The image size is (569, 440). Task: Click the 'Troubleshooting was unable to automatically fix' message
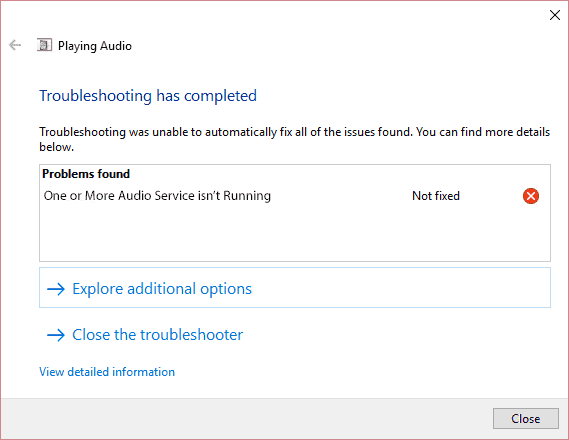click(x=295, y=139)
